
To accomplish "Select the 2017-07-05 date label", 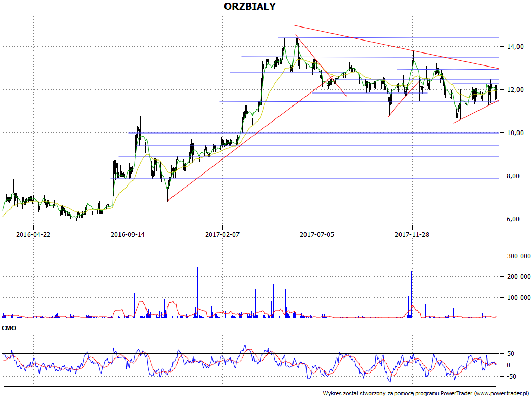I will point(317,234).
